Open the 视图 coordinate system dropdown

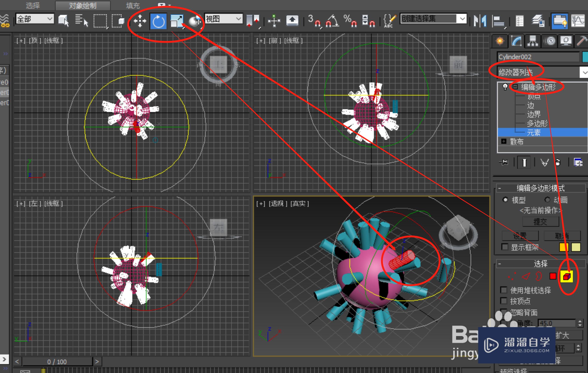tap(224, 19)
